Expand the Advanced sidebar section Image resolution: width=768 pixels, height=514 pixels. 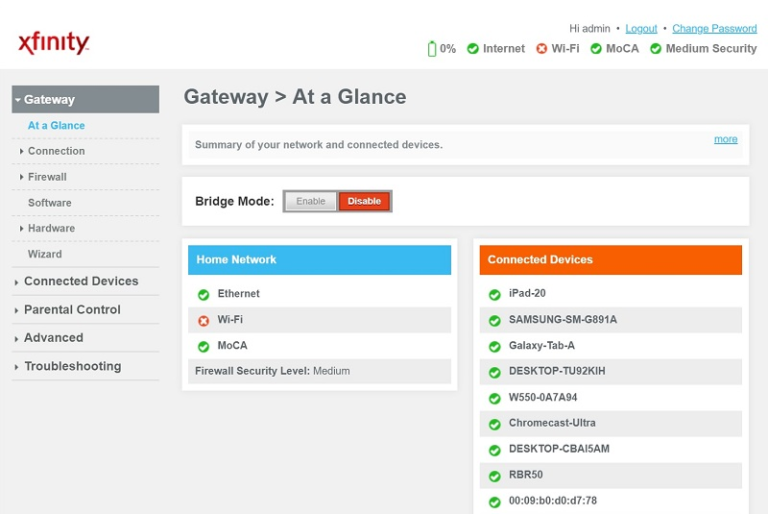click(x=53, y=338)
